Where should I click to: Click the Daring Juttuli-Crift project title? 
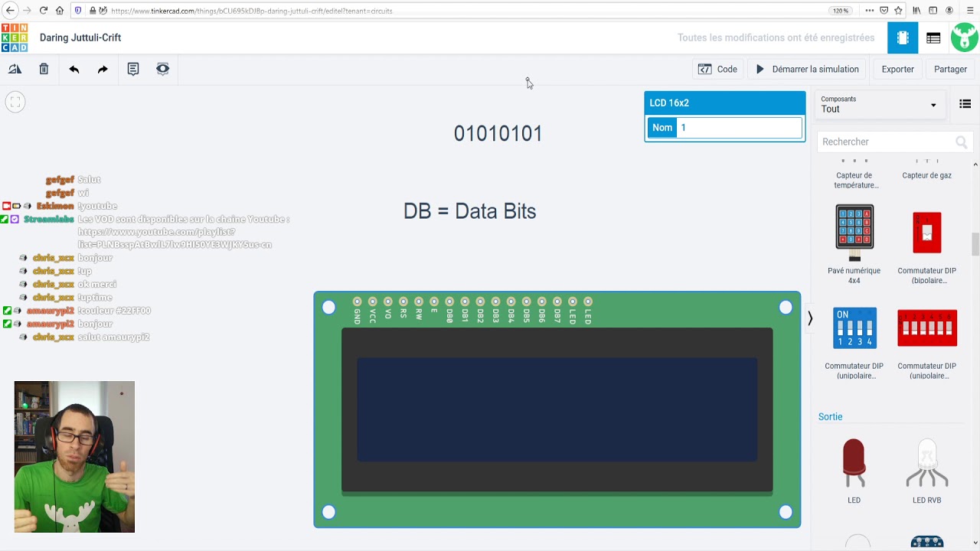[x=80, y=37]
